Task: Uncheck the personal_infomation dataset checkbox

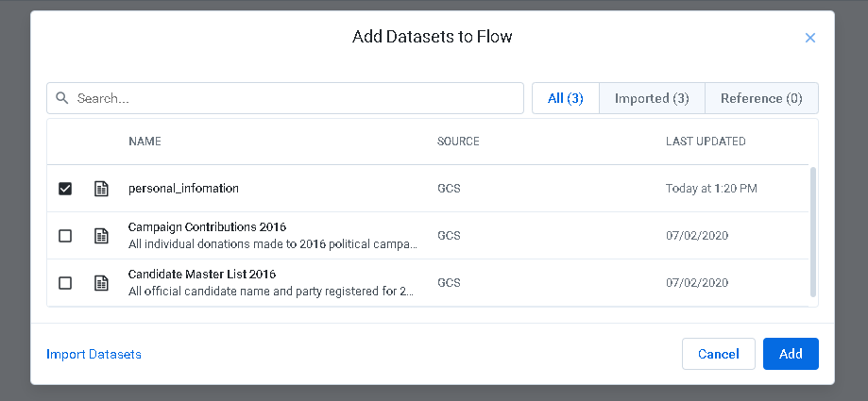Action: pyautogui.click(x=65, y=189)
